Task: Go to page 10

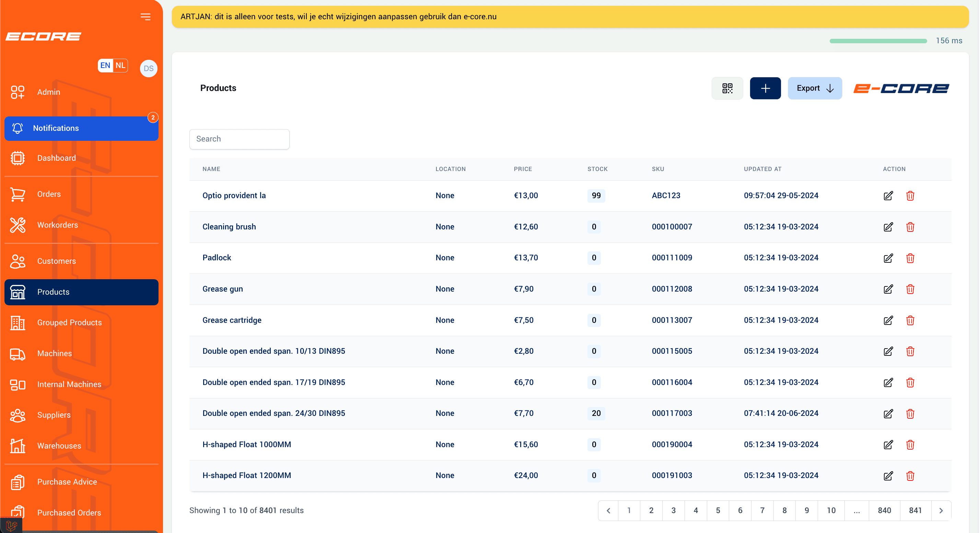Action: 831,511
